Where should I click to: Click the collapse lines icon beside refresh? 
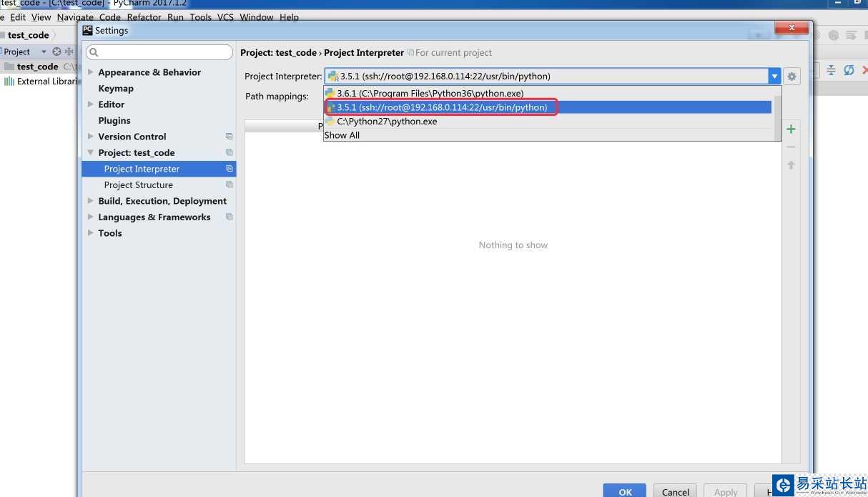831,70
